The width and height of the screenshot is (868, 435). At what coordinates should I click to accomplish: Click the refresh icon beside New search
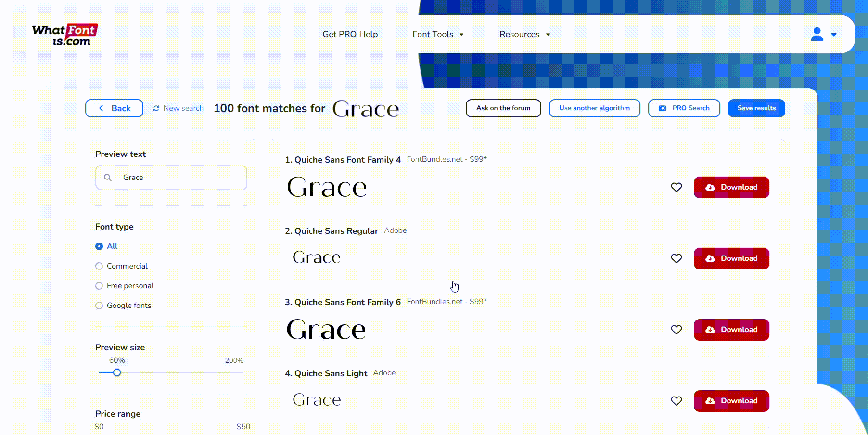(156, 108)
